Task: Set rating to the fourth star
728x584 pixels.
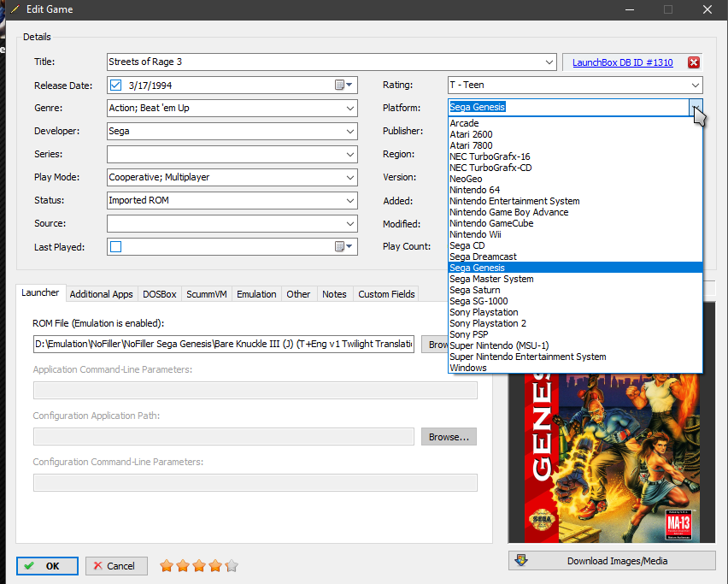Action: coord(215,565)
